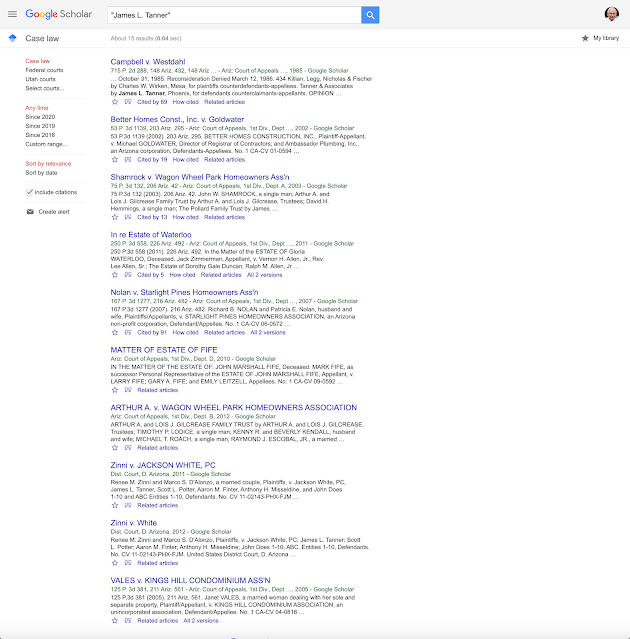Open ARTHUR A. v. WAGON WHEEL PARK case

tap(233, 407)
